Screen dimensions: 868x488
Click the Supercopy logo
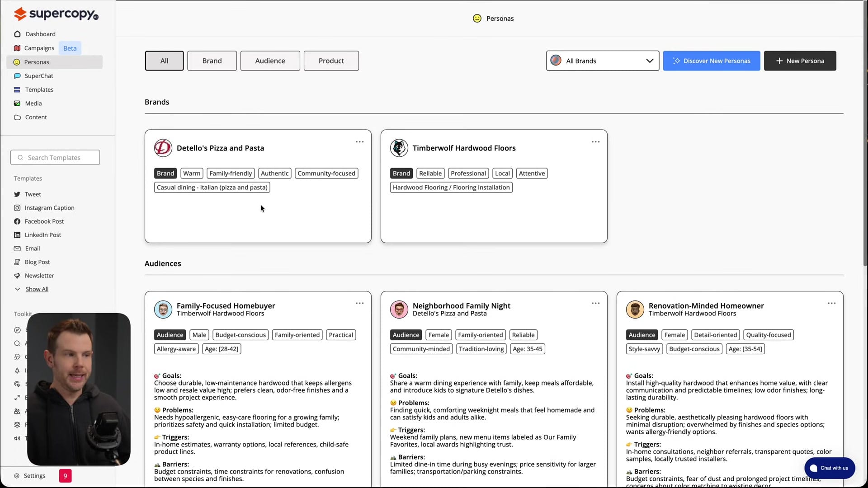pos(56,14)
